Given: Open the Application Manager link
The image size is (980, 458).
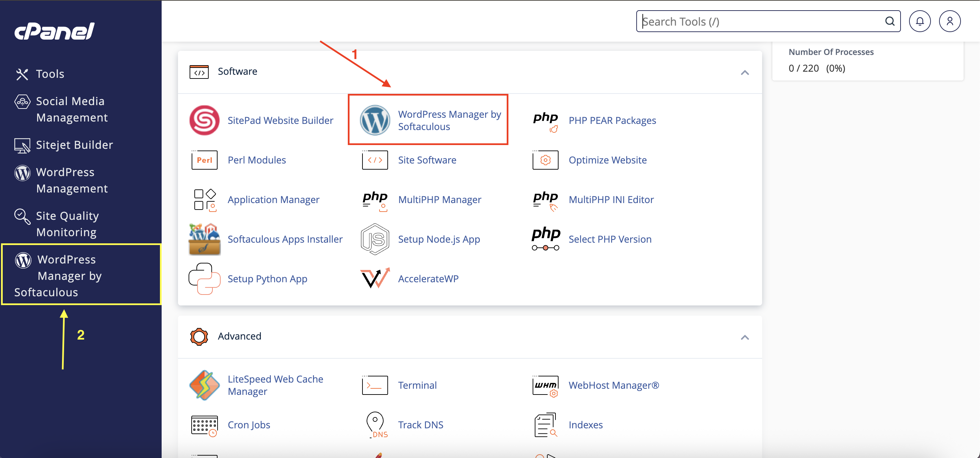Looking at the screenshot, I should [x=273, y=200].
